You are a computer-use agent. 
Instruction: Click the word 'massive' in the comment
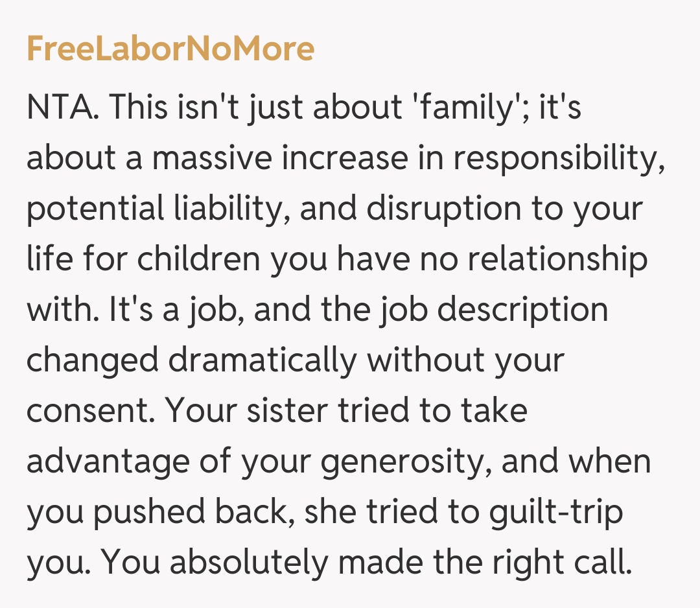point(206,159)
